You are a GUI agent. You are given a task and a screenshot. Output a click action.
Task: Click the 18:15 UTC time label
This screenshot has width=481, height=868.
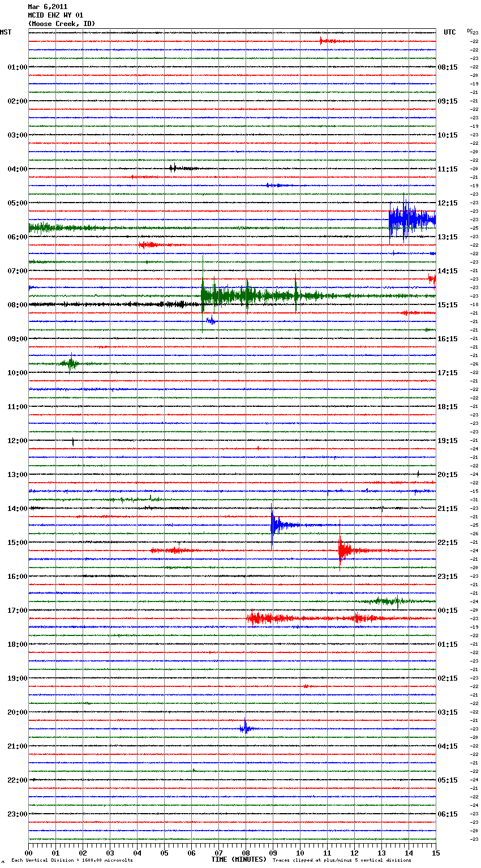click(x=448, y=407)
